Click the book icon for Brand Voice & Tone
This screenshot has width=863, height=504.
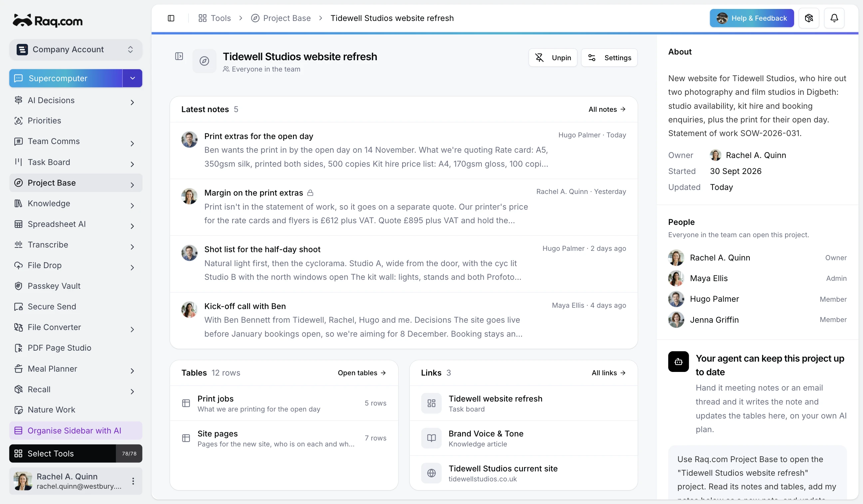coord(431,438)
